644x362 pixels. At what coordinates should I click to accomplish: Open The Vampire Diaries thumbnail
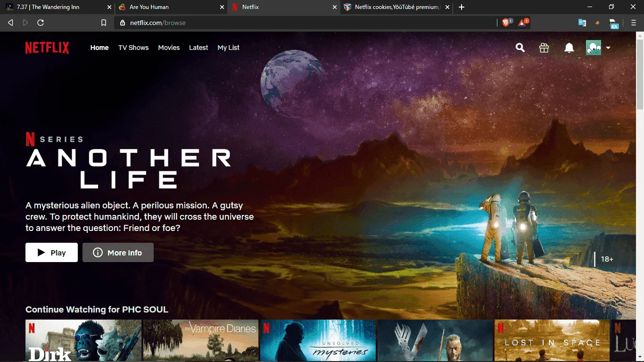(x=200, y=341)
